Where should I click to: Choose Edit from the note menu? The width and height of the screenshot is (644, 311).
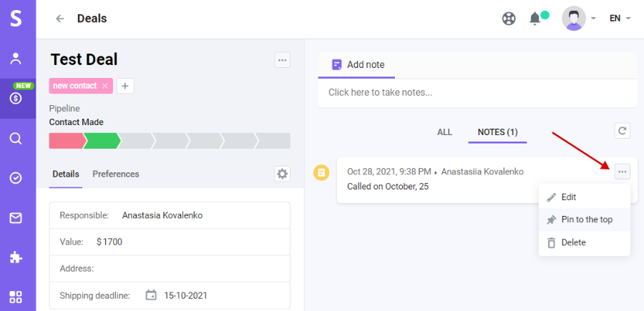coord(585,197)
